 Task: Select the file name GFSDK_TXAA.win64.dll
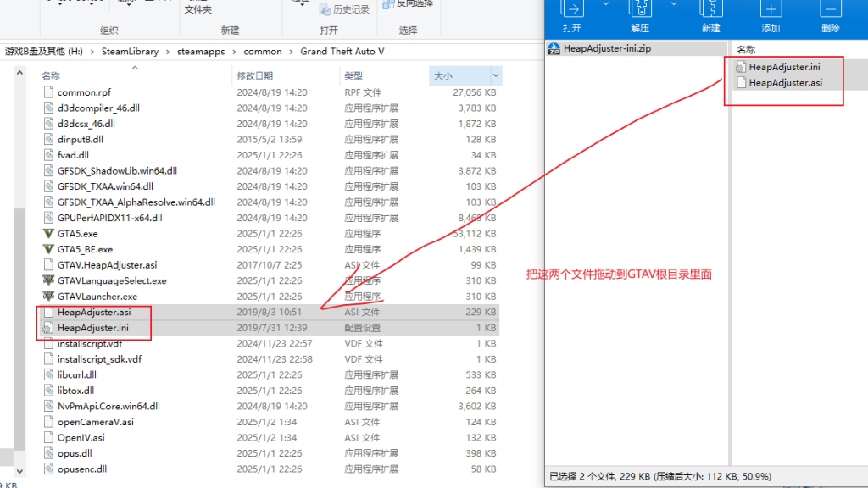(x=105, y=186)
